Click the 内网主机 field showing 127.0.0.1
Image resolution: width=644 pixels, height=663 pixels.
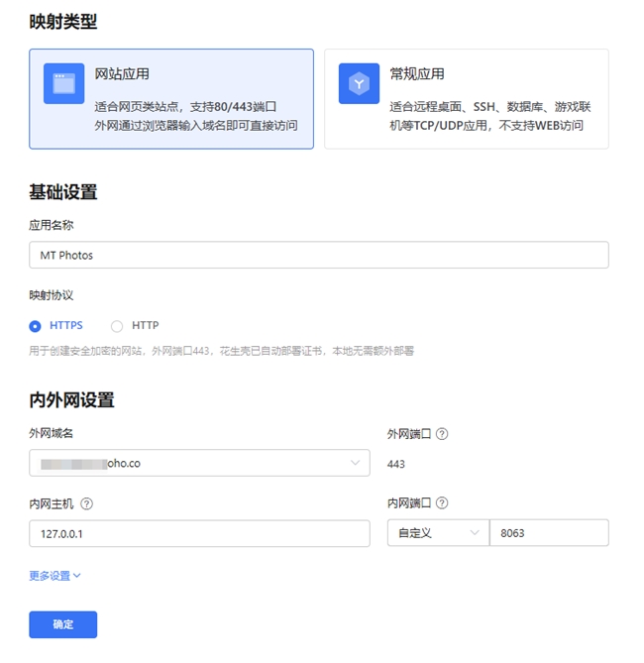[x=198, y=533]
